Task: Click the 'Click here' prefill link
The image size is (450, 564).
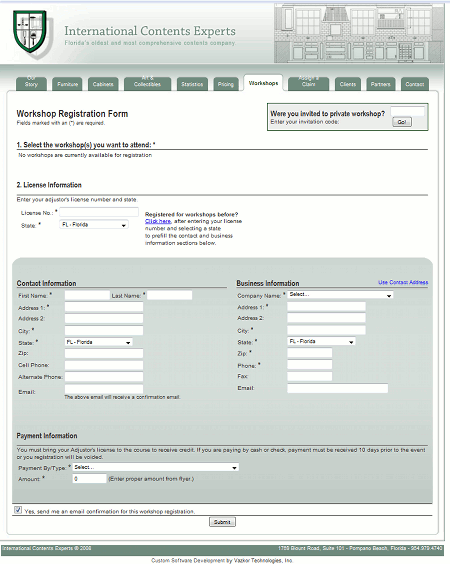Action: (158, 221)
